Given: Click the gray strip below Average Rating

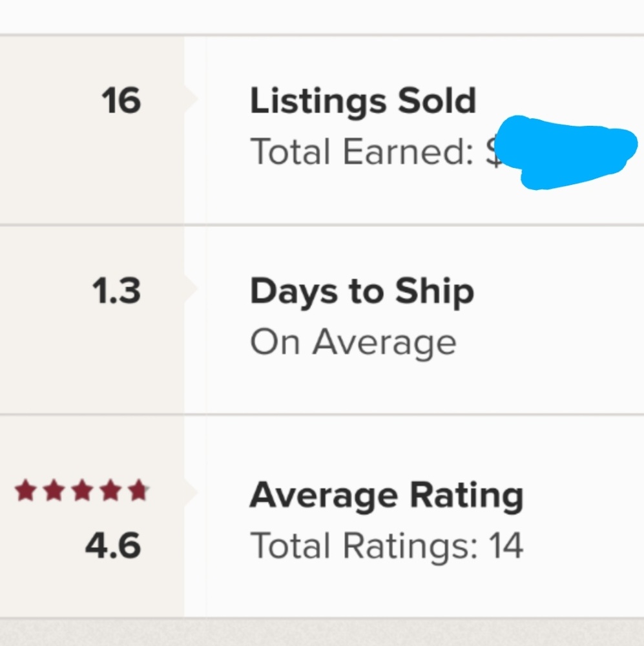Looking at the screenshot, I should (x=322, y=632).
